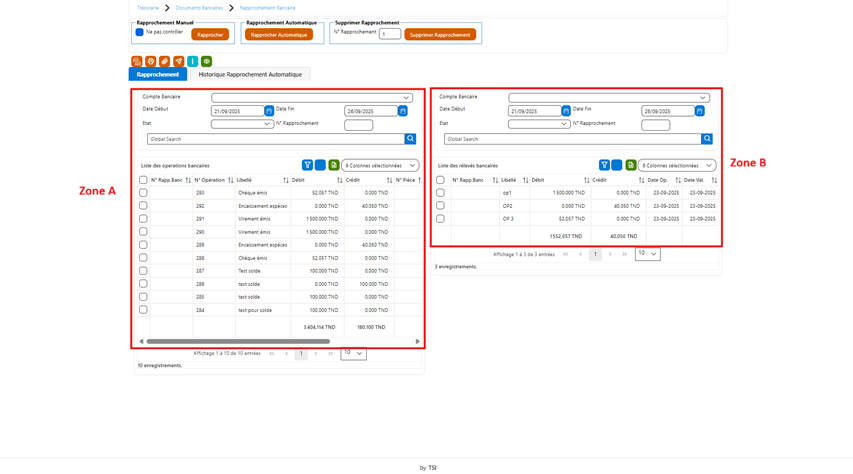Click the teal info icon
The height and width of the screenshot is (474, 853).
coord(193,61)
